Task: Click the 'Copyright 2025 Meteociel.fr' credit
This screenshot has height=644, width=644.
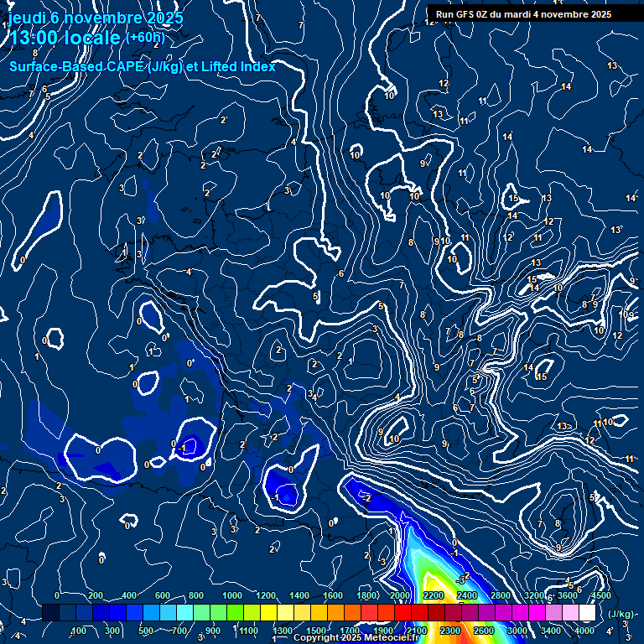Action: click(x=356, y=637)
